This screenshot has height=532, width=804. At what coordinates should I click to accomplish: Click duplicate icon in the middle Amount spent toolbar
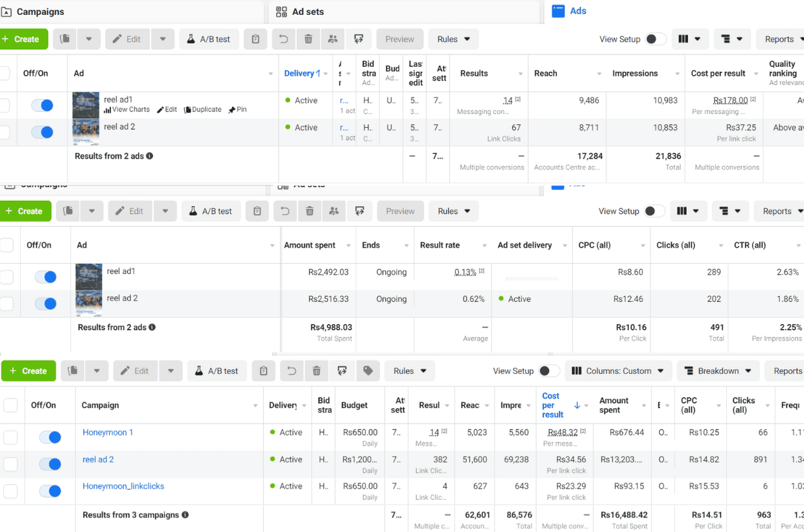click(x=68, y=211)
